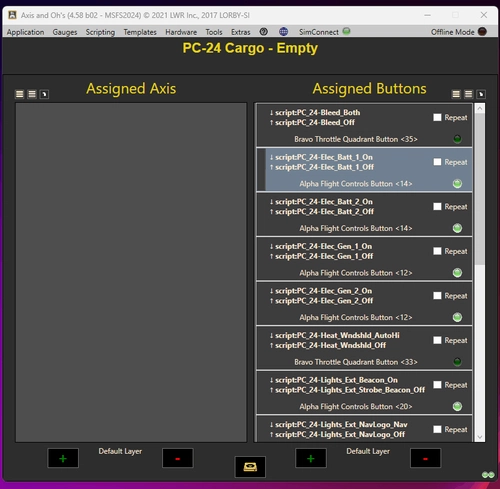Click the Axis and Oh's app title icon

[x=12, y=15]
